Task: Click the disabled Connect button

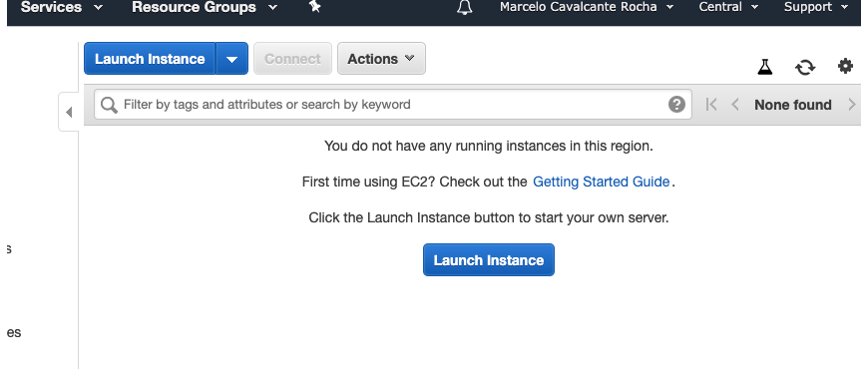Action: click(x=293, y=59)
